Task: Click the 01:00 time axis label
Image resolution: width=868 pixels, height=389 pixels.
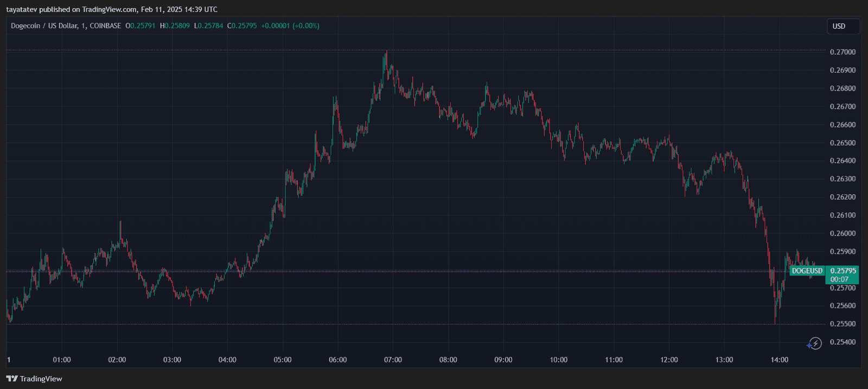Action: click(x=62, y=360)
